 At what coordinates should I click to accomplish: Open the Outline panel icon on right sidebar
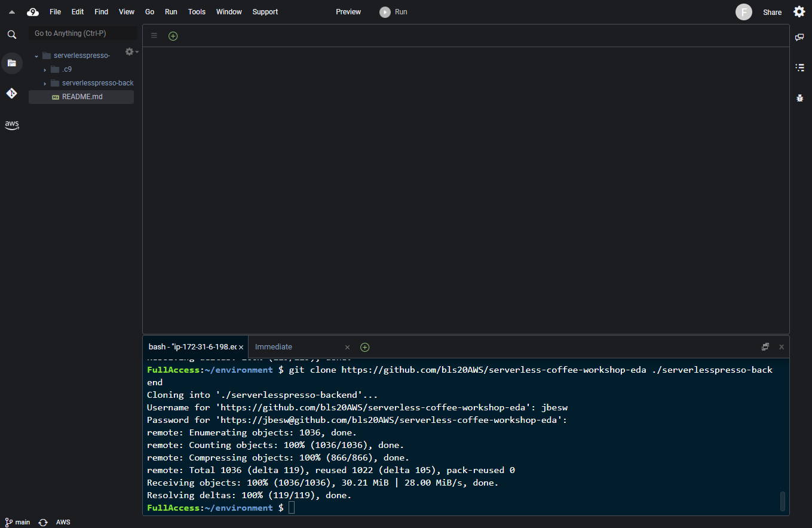(x=799, y=67)
